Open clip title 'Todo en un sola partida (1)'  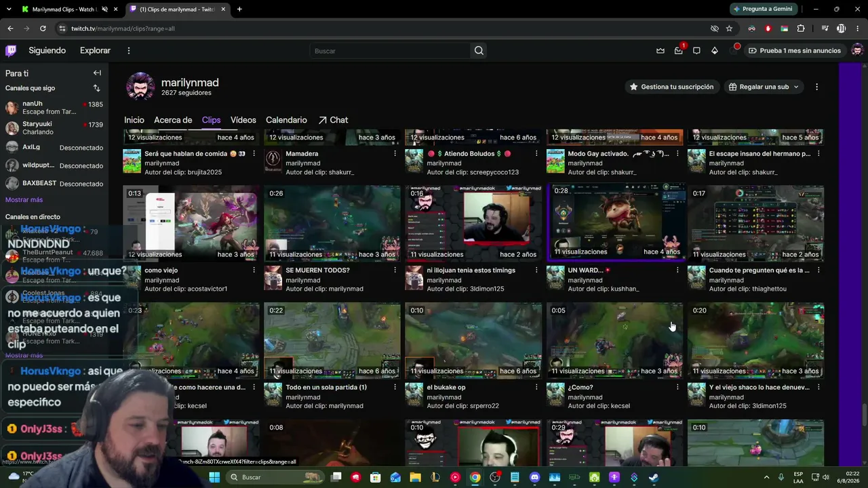(326, 388)
